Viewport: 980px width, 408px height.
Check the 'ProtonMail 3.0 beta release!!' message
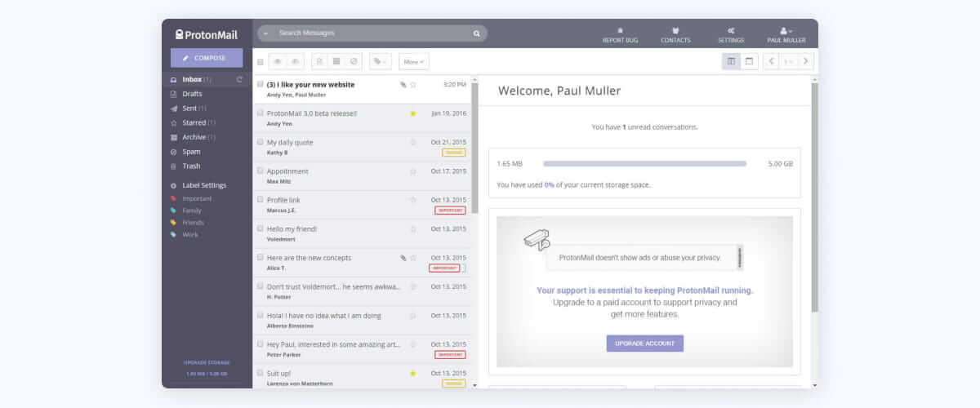261,113
